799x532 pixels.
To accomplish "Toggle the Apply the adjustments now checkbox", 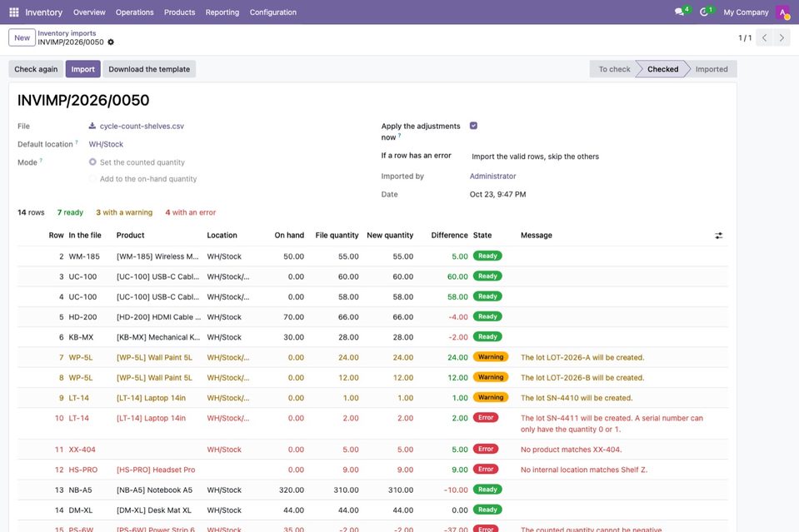I will coord(473,126).
